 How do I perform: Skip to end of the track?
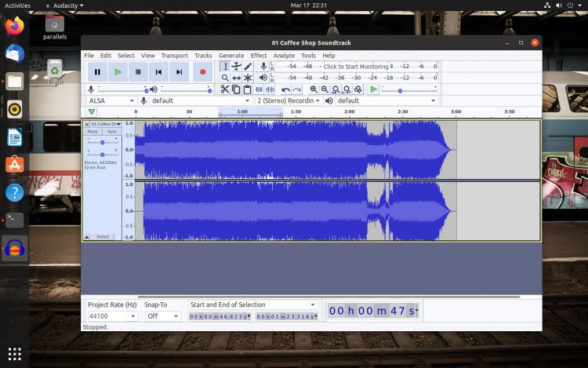pos(180,72)
